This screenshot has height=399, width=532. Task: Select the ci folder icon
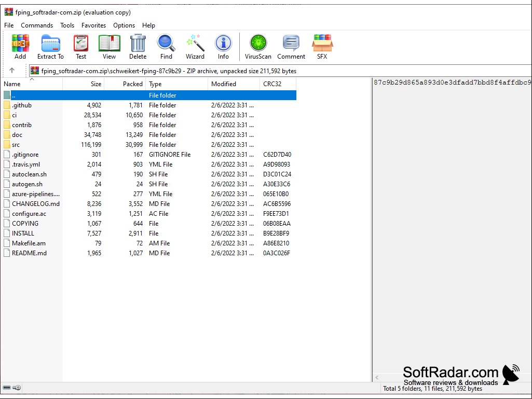pyautogui.click(x=7, y=115)
